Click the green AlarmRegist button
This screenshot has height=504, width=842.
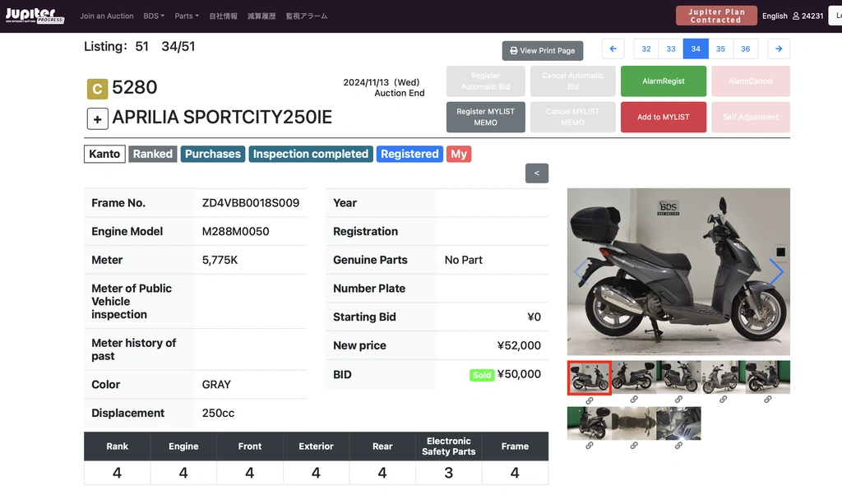664,81
